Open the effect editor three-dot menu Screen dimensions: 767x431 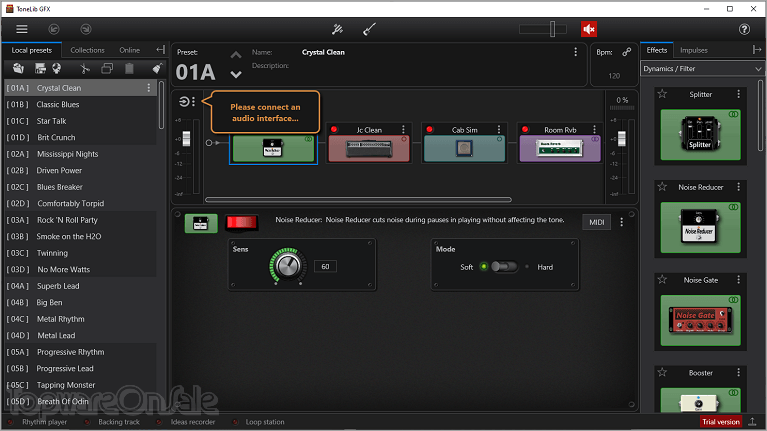coord(622,222)
